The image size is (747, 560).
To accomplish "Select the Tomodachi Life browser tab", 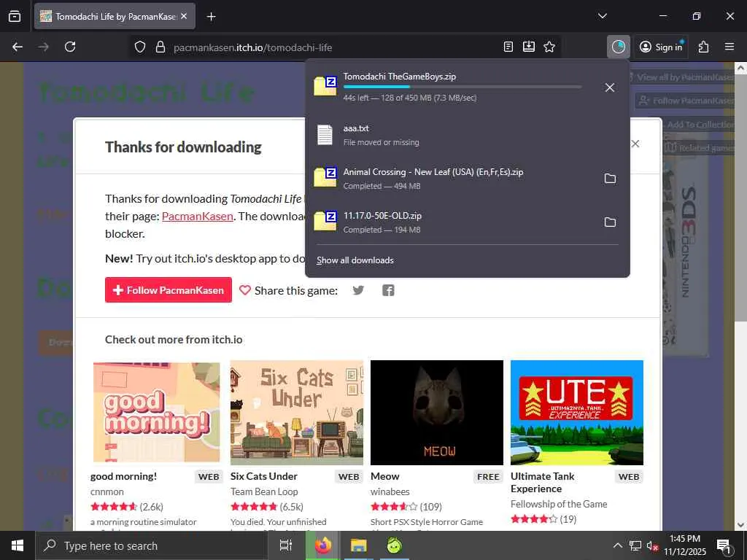I will tap(115, 16).
